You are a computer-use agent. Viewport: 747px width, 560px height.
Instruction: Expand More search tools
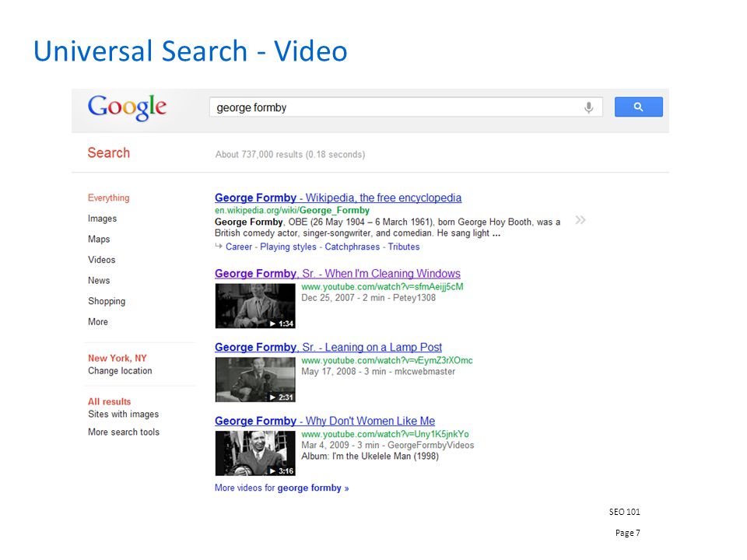[124, 432]
